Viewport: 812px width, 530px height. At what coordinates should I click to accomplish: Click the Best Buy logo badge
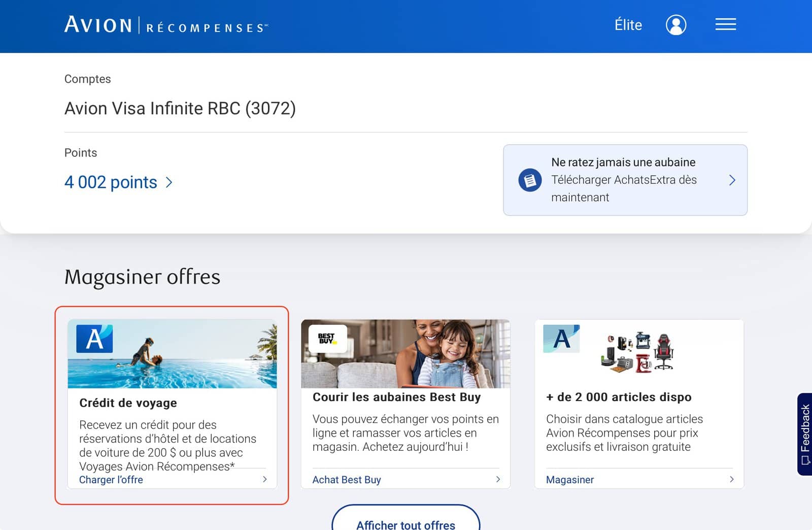point(327,339)
